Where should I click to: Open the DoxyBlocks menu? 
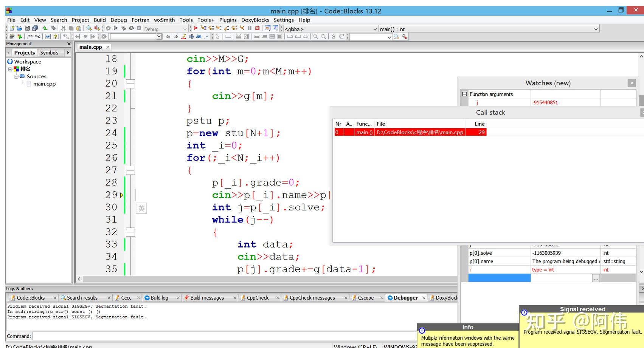coord(255,20)
